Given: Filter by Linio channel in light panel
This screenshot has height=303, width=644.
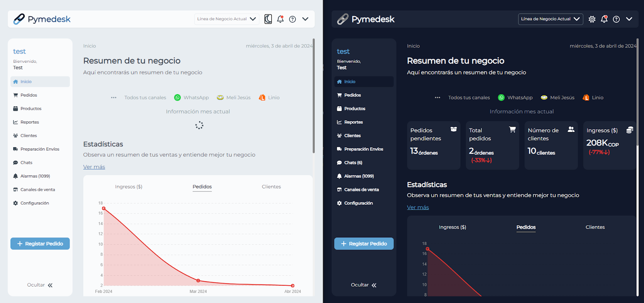Looking at the screenshot, I should point(269,97).
